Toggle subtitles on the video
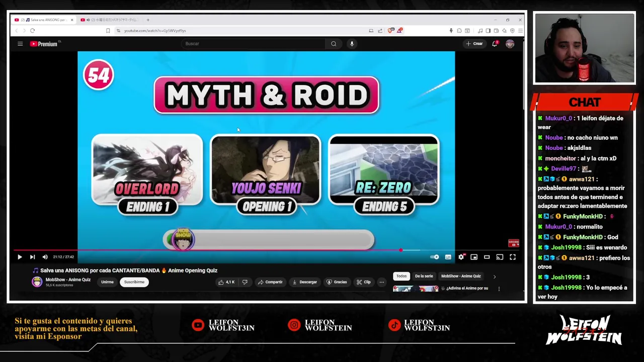The image size is (644, 362). (448, 257)
